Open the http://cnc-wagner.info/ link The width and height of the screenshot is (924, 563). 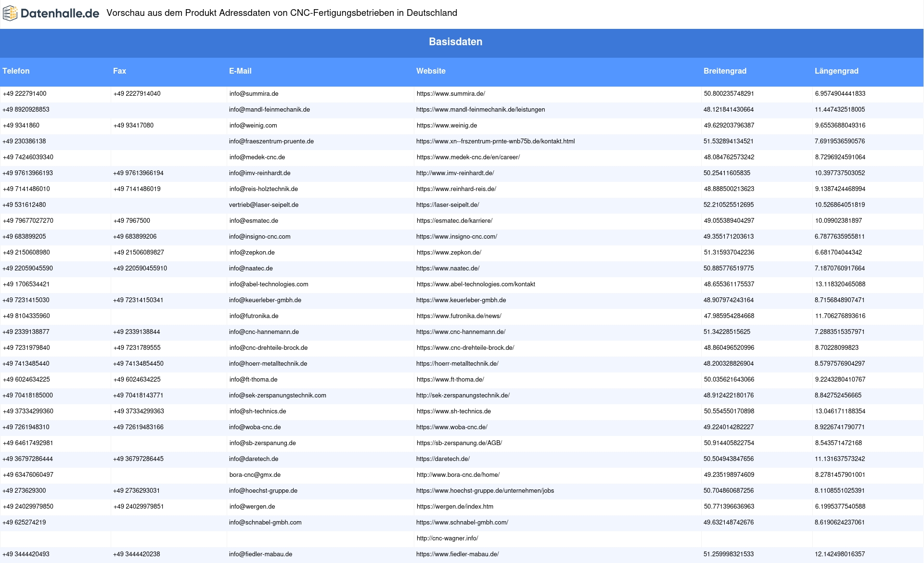448,538
